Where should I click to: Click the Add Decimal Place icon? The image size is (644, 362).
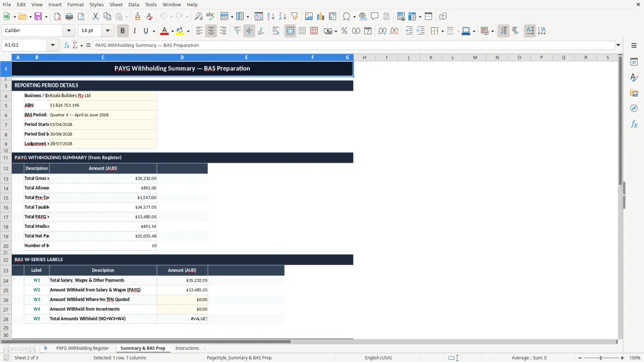382,31
